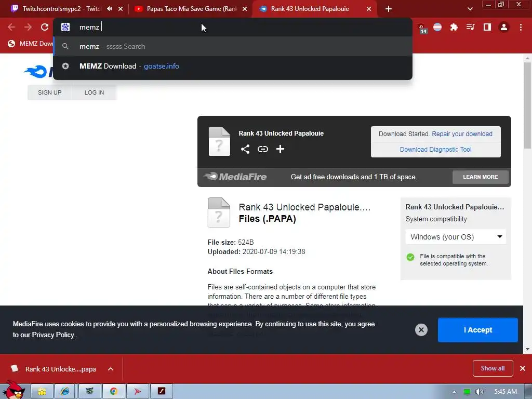Click the green compatibility check icon
Viewport: 532px width, 399px height.
coord(410,257)
